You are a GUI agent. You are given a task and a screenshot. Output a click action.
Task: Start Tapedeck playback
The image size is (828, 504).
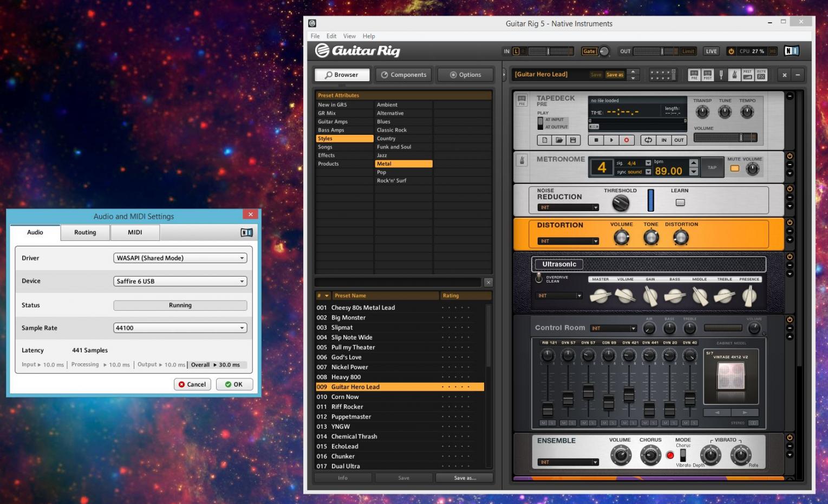coord(611,140)
